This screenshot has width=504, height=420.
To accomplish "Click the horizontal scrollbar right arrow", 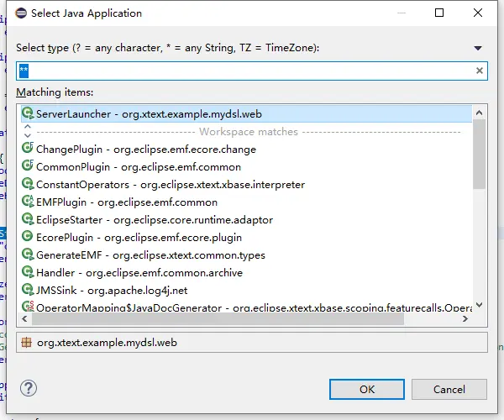I will pos(465,318).
